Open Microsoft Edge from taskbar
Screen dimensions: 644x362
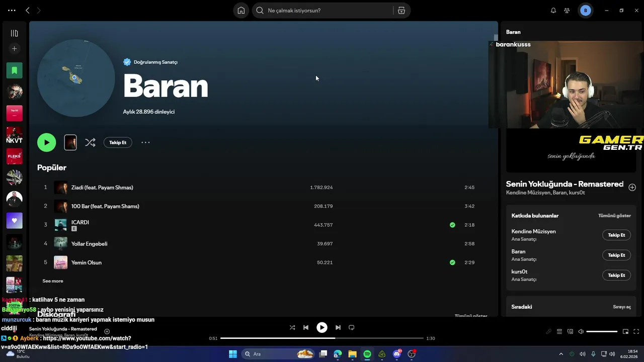point(338,354)
